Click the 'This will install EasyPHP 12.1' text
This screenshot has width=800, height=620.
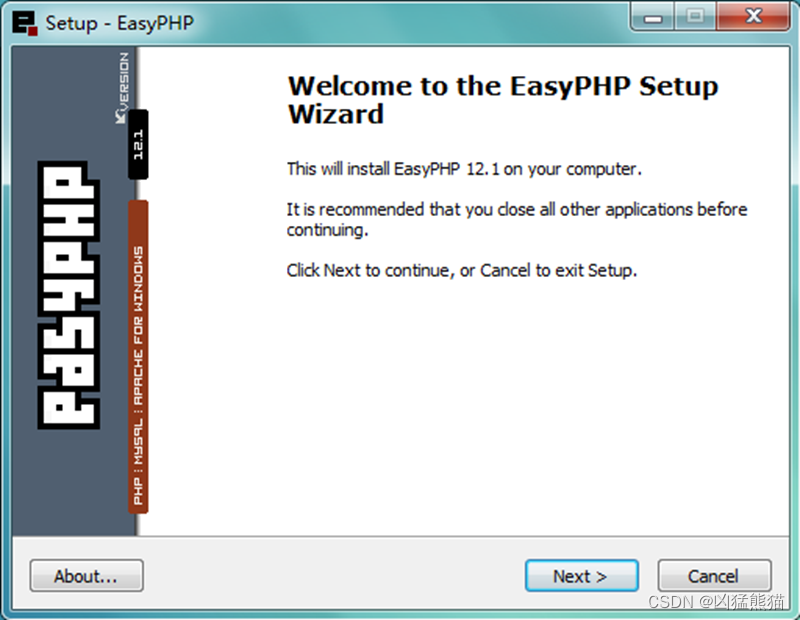tap(464, 168)
